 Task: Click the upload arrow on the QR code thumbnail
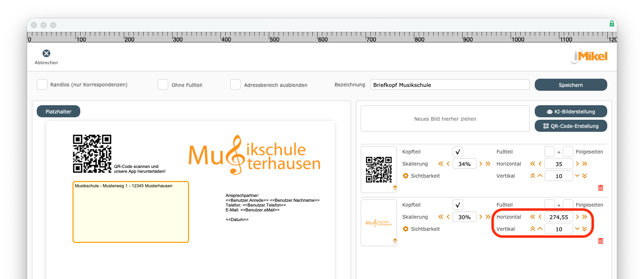coord(395,188)
